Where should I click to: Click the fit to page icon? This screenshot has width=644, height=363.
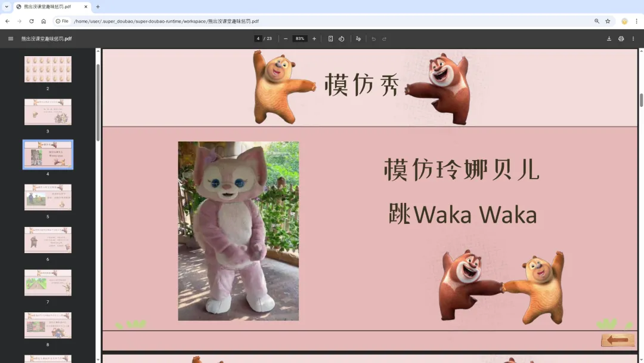[x=330, y=39]
